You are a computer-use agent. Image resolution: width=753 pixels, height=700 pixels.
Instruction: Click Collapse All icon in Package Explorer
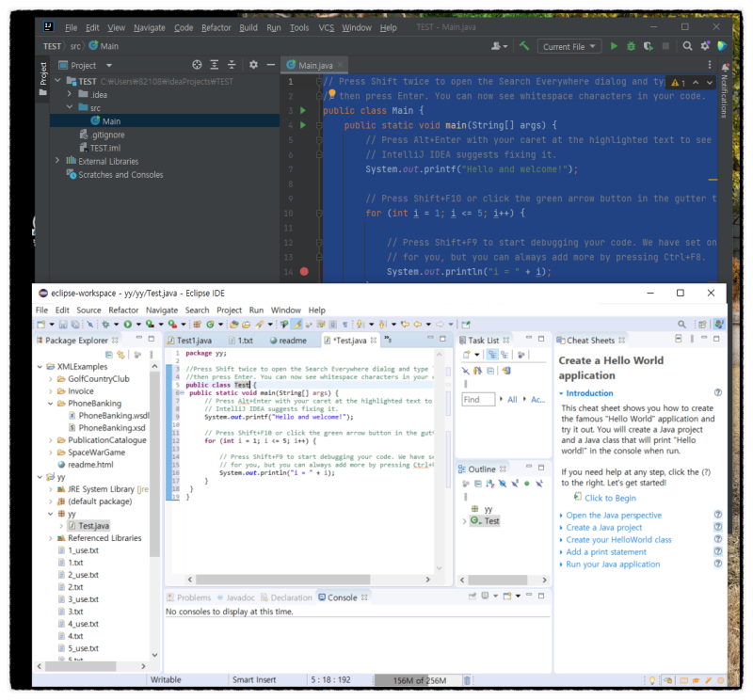pos(109,355)
